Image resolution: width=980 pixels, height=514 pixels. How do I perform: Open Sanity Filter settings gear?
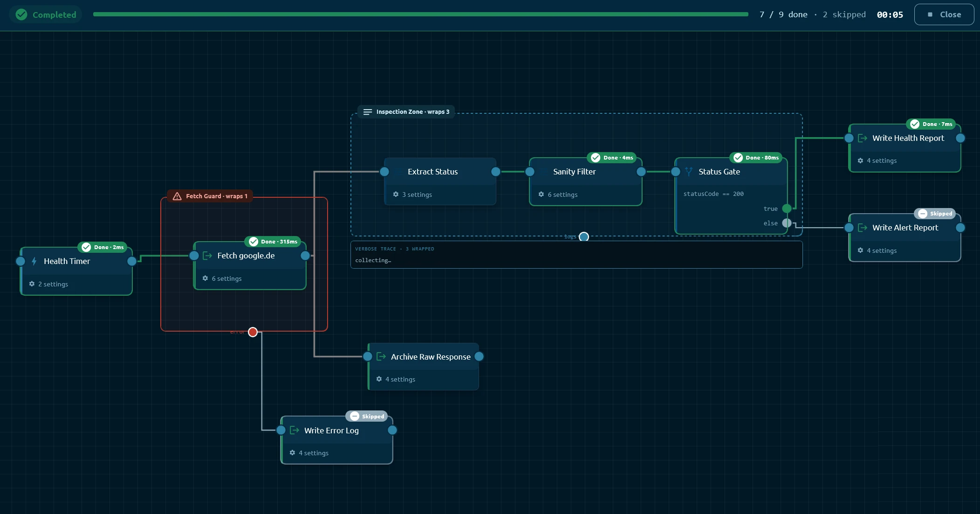pos(541,194)
